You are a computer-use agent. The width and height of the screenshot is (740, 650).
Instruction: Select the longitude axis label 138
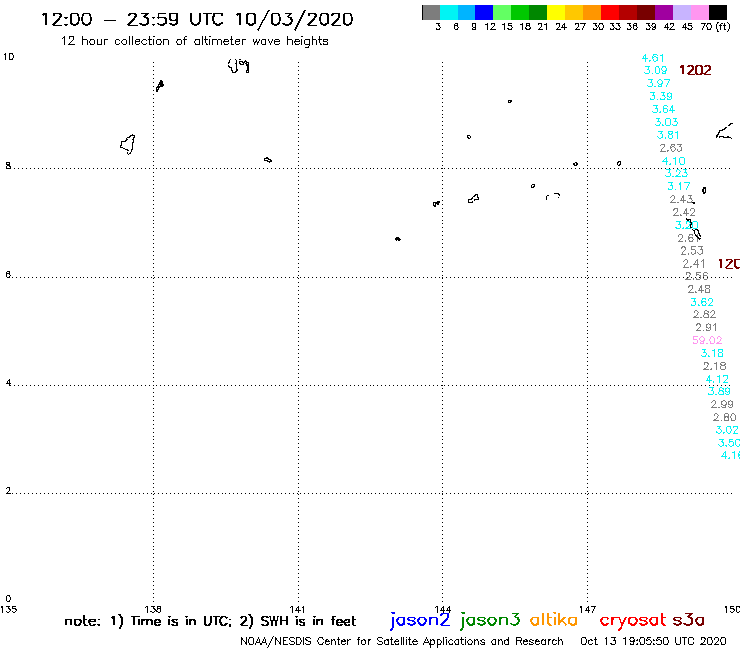pos(153,609)
